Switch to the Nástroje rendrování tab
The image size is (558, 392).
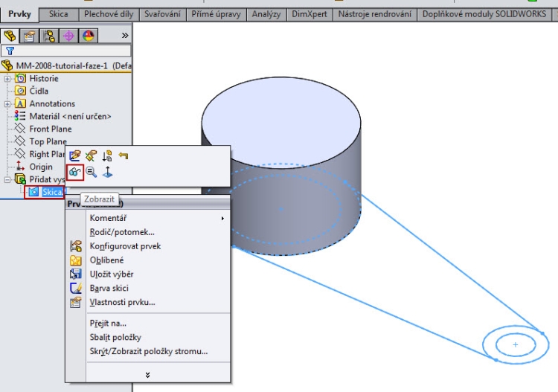pyautogui.click(x=375, y=14)
